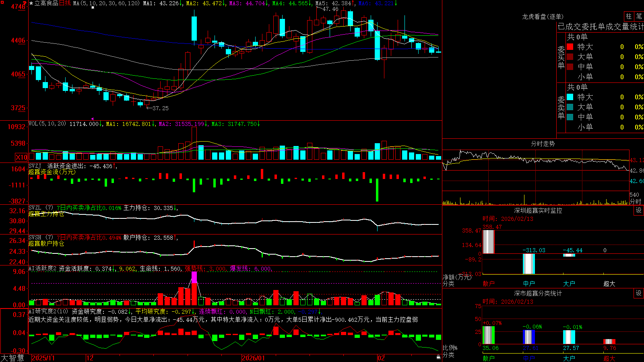Click the 龙虎看盘(逐单) panel title
The height and width of the screenshot is (362, 644).
543,16
